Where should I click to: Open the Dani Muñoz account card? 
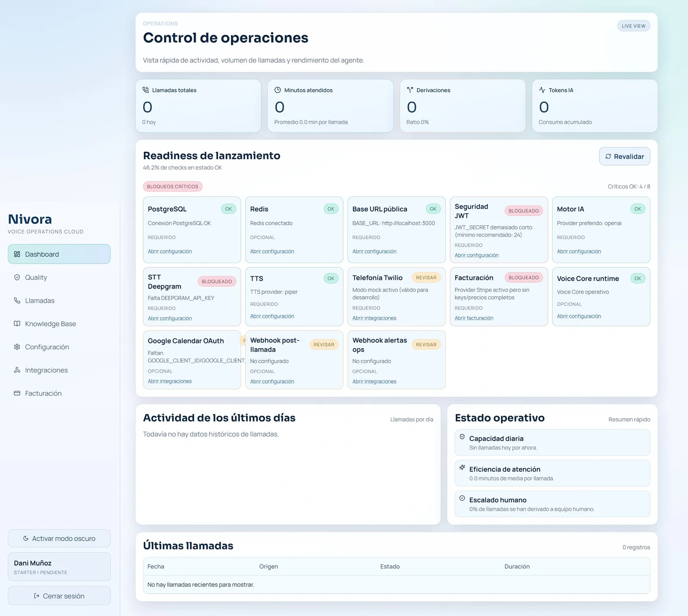[x=59, y=567]
